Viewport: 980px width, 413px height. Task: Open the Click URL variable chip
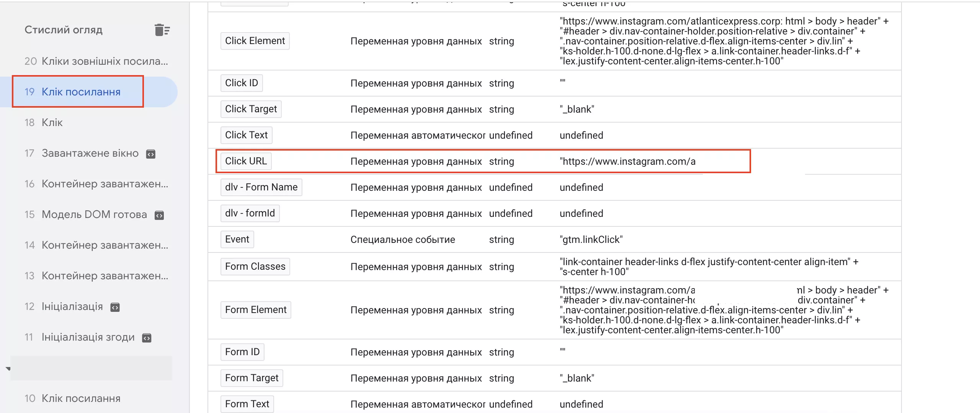(x=246, y=161)
